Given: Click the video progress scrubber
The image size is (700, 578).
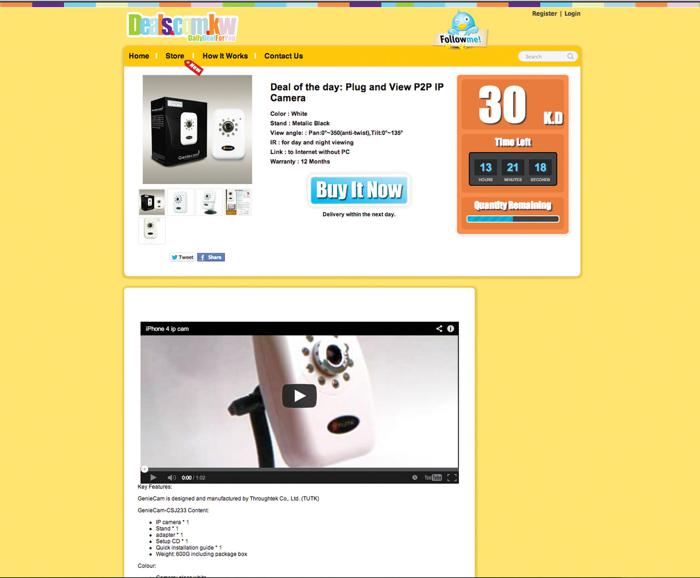Looking at the screenshot, I should [144, 469].
